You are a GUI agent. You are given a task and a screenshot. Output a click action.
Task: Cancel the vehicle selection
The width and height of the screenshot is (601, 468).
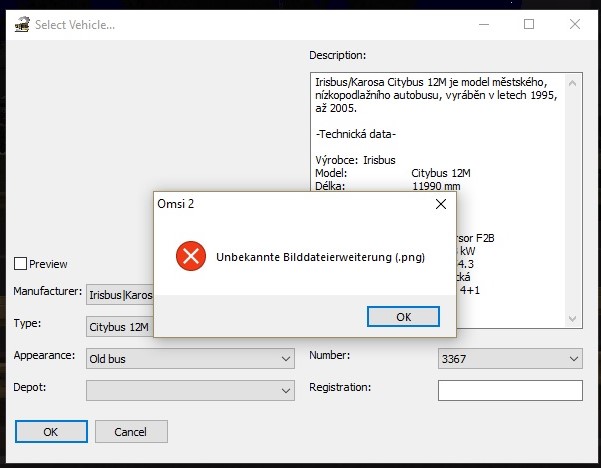click(131, 432)
